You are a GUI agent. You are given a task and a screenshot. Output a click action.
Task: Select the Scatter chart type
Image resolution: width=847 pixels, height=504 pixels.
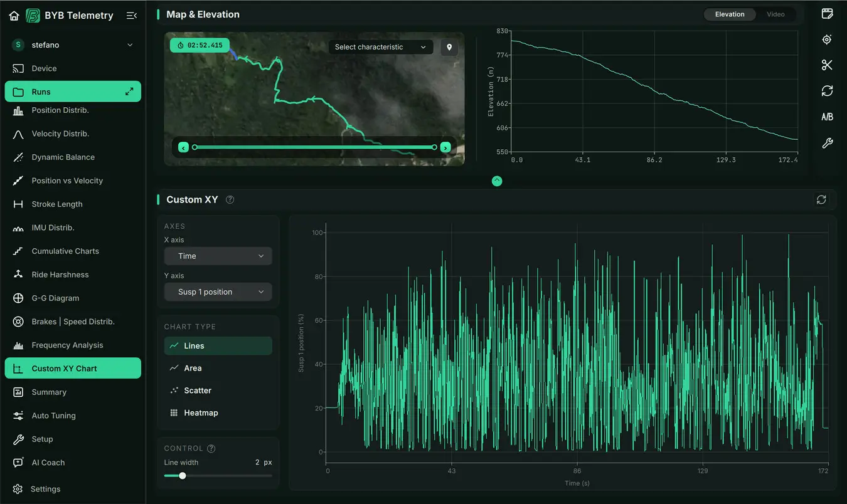(218, 391)
